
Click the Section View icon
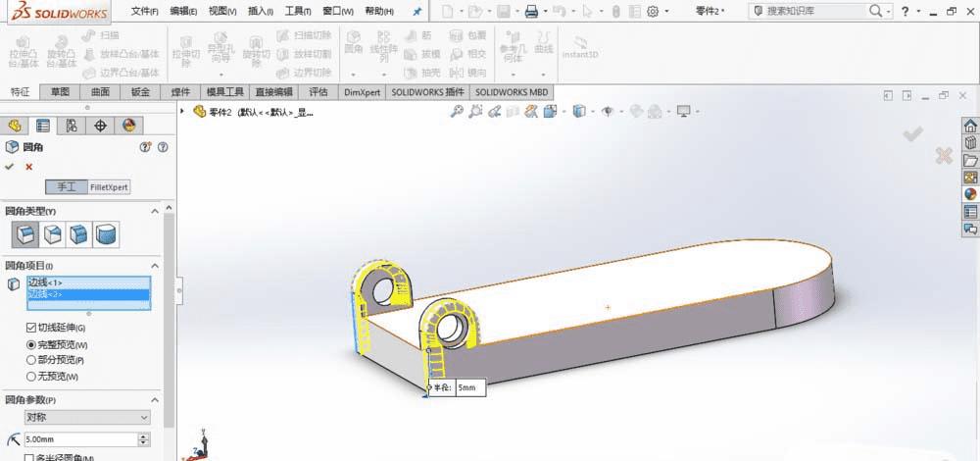point(514,112)
